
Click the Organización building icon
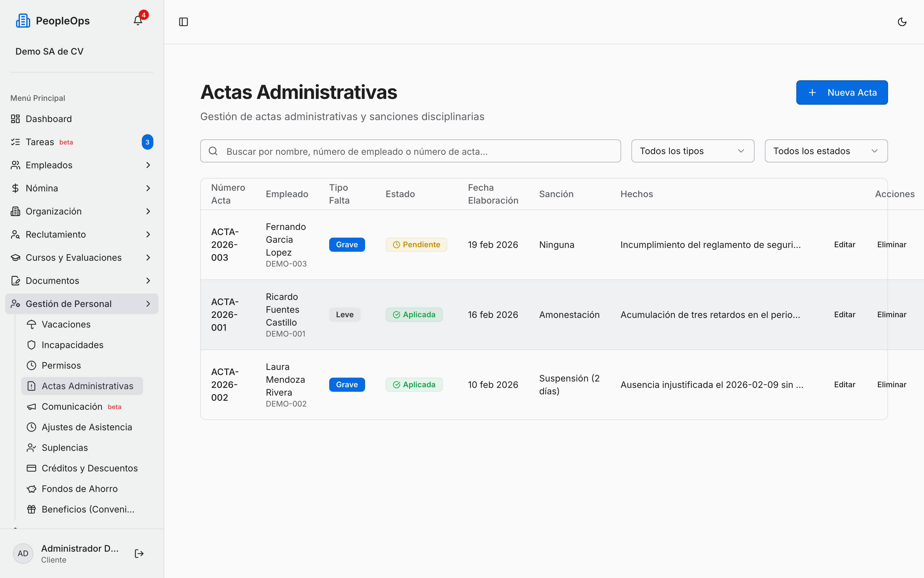tap(15, 211)
